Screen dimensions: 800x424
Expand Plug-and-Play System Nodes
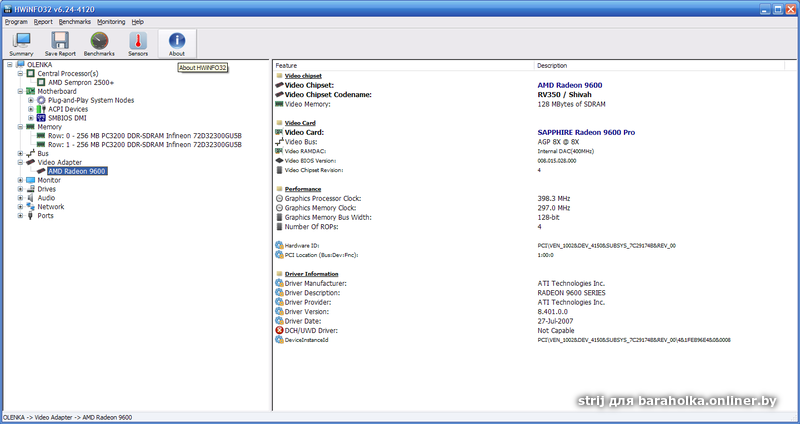click(31, 101)
